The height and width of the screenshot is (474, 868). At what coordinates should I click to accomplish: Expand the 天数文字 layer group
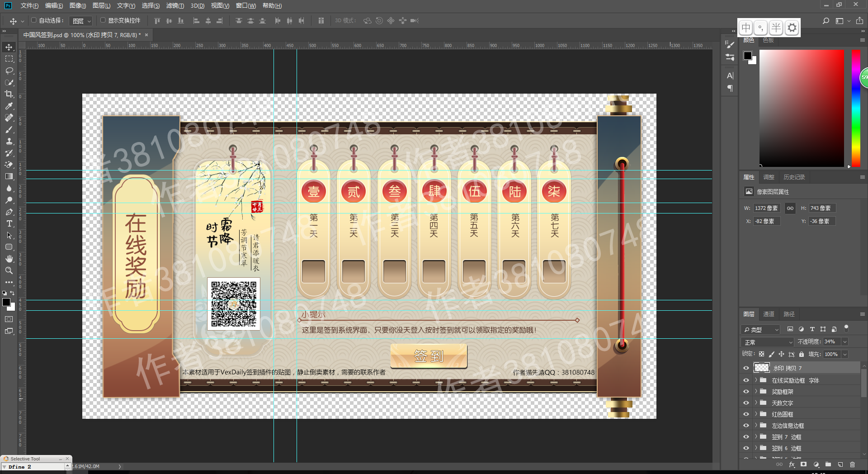(755, 403)
